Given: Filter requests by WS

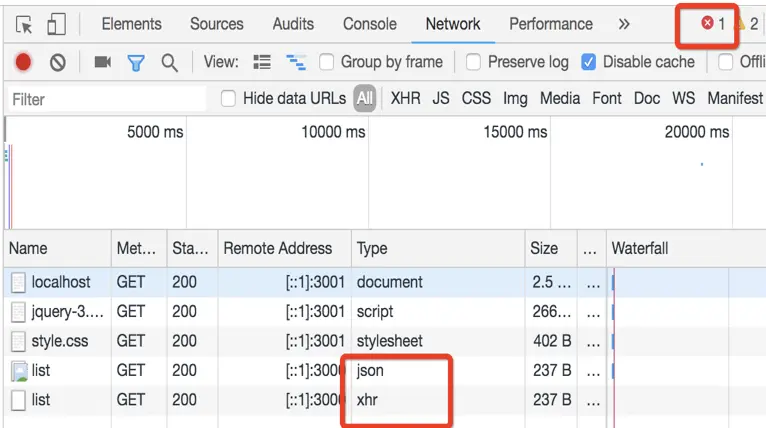Looking at the screenshot, I should [x=683, y=98].
